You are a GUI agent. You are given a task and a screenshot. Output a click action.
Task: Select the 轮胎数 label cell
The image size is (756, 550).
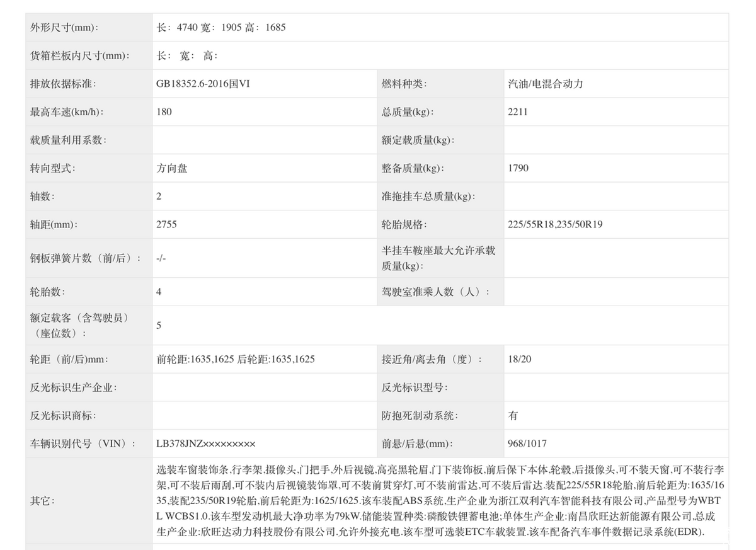[48, 292]
